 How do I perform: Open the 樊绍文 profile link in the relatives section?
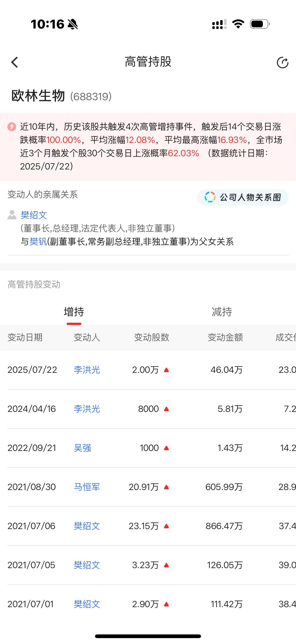34,215
